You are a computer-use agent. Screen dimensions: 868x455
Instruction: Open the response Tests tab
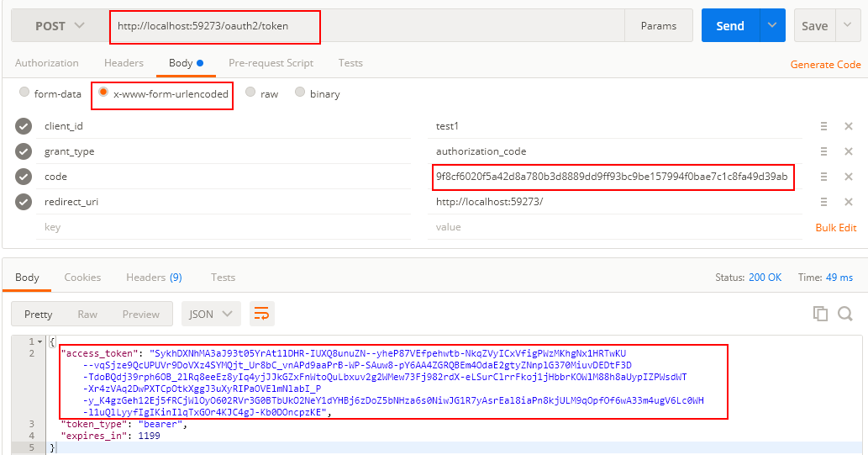pos(223,278)
